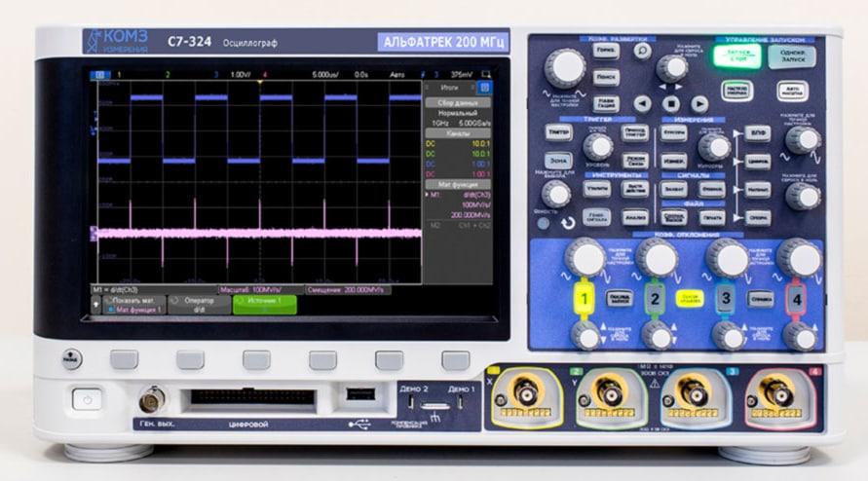The image size is (868, 481).
Task: Tap the Смещение 200.000MV/s field
Action: coord(348,289)
